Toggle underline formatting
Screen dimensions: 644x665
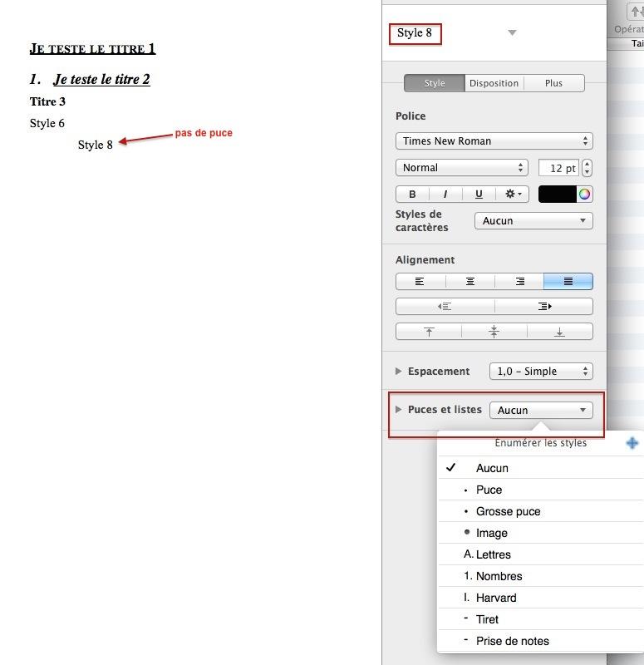(x=479, y=194)
